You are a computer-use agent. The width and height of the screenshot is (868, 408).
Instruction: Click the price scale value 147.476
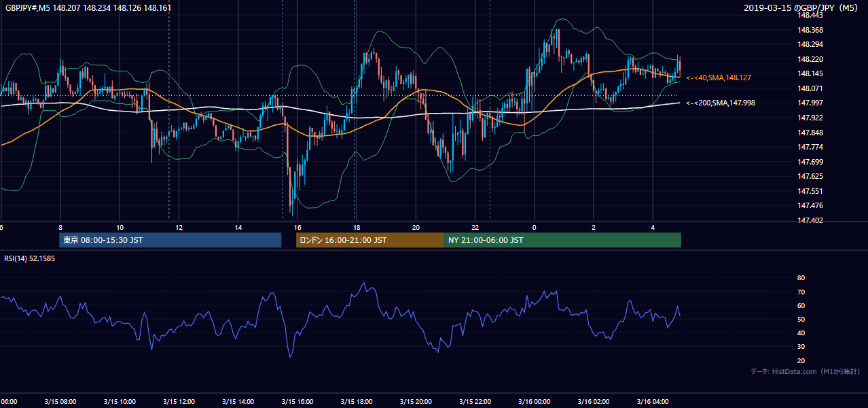(811, 205)
